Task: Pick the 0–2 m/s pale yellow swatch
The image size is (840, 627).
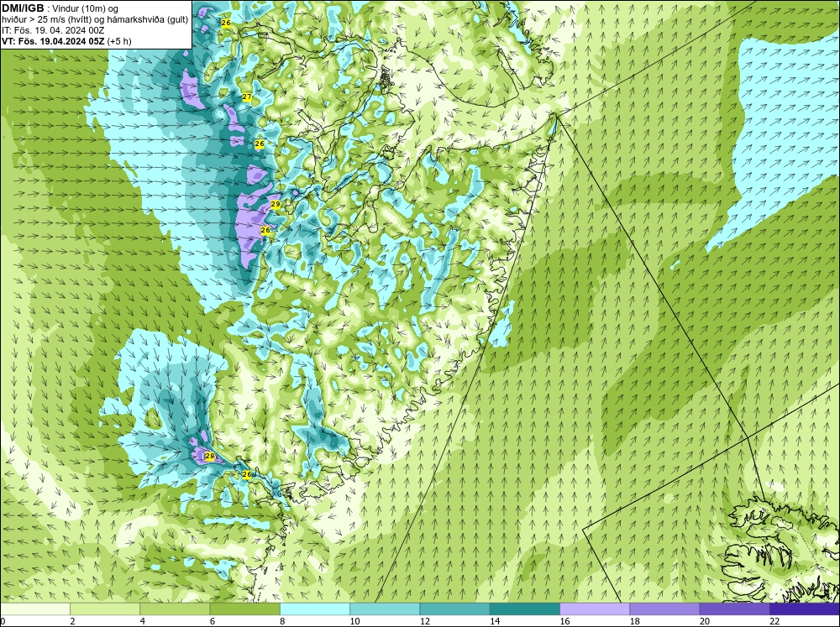Action: (x=35, y=609)
